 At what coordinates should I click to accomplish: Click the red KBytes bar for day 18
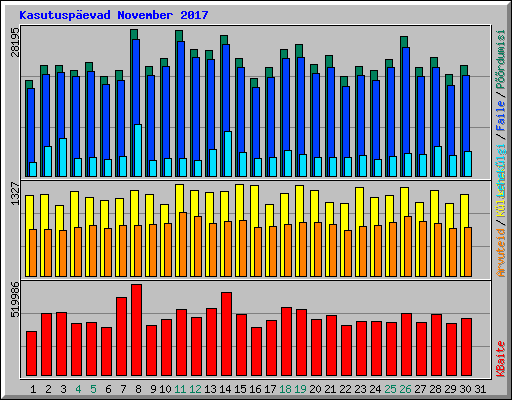[x=286, y=342]
